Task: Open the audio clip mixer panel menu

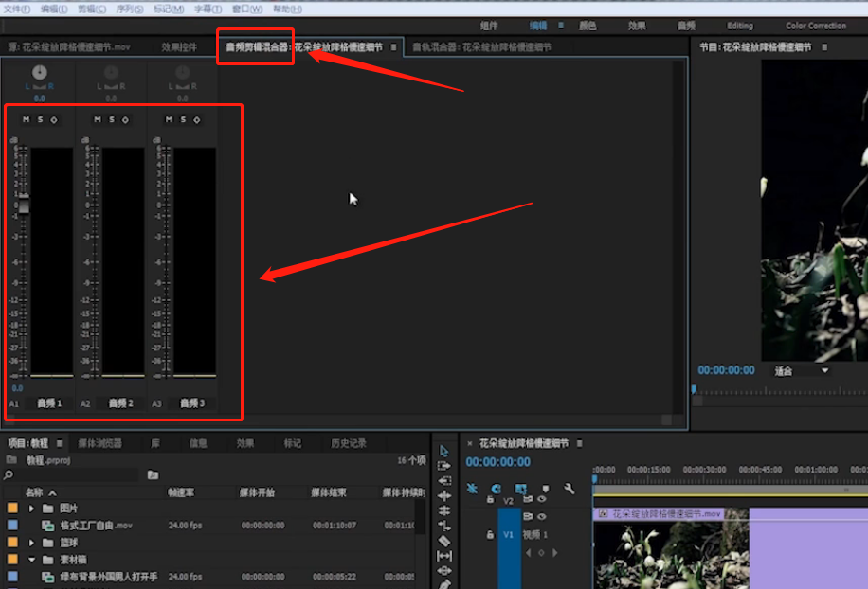Action: point(393,47)
